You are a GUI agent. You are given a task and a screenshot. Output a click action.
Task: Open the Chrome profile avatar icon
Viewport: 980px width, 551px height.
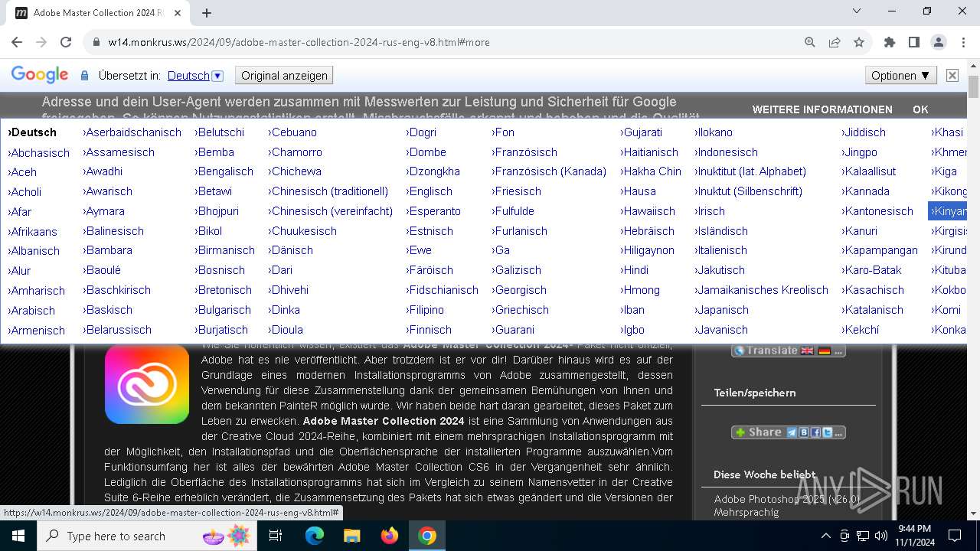click(939, 43)
